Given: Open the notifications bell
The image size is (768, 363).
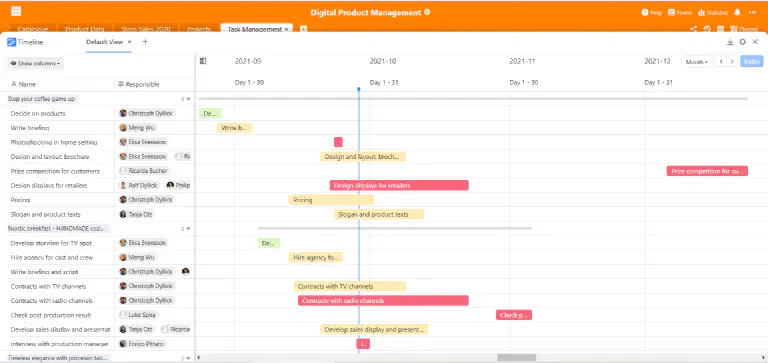Looking at the screenshot, I should coord(737,12).
